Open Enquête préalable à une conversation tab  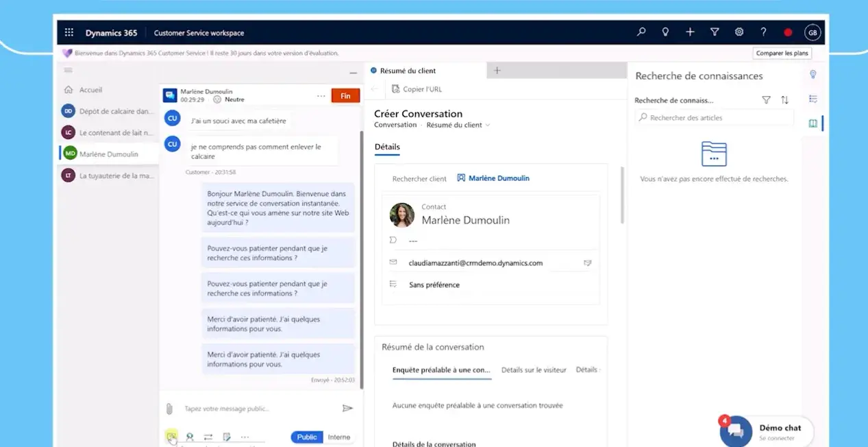point(441,370)
